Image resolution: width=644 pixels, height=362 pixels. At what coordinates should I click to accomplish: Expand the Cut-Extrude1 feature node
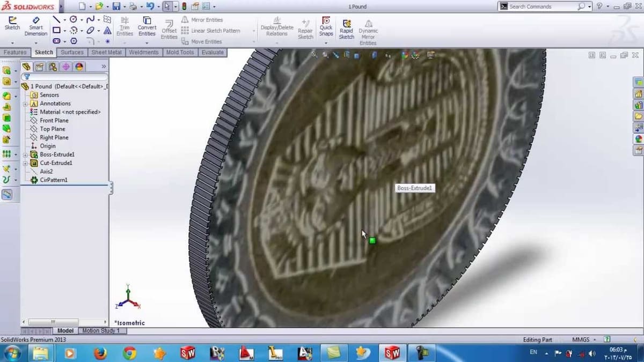pyautogui.click(x=25, y=163)
